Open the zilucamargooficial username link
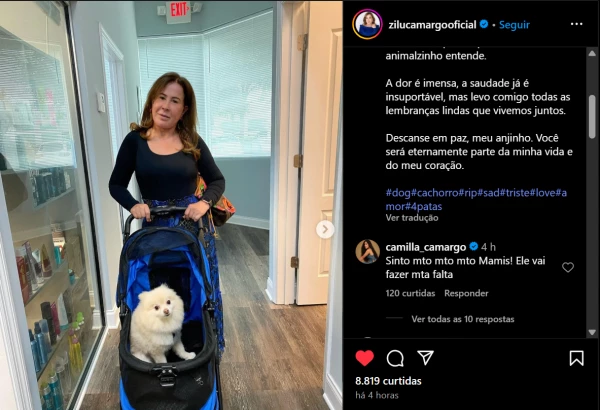The image size is (600, 410). point(432,25)
